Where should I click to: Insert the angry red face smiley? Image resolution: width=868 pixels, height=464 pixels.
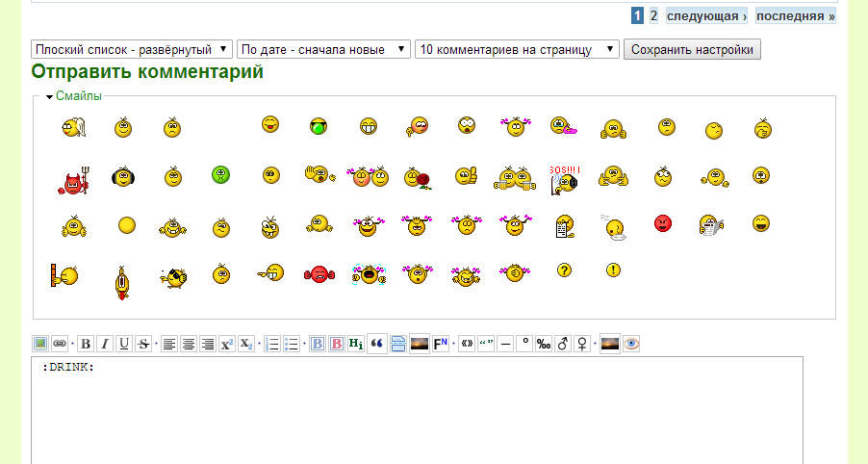click(x=663, y=223)
